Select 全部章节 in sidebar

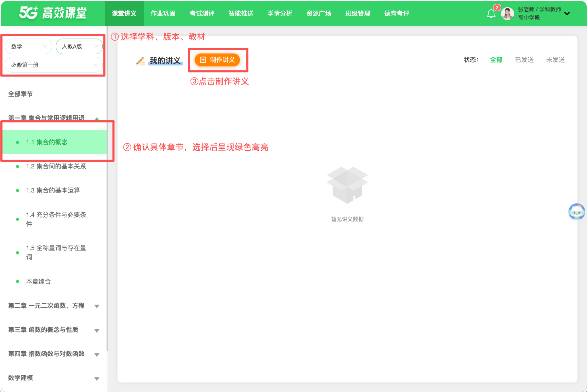point(21,94)
